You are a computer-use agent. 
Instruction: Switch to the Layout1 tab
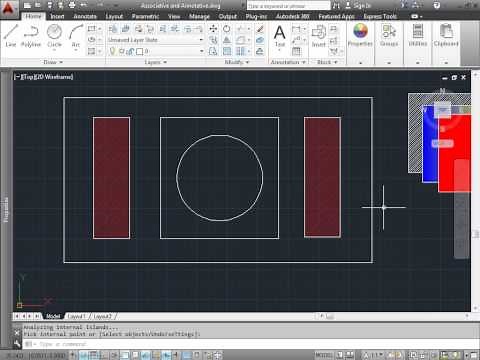tap(77, 316)
